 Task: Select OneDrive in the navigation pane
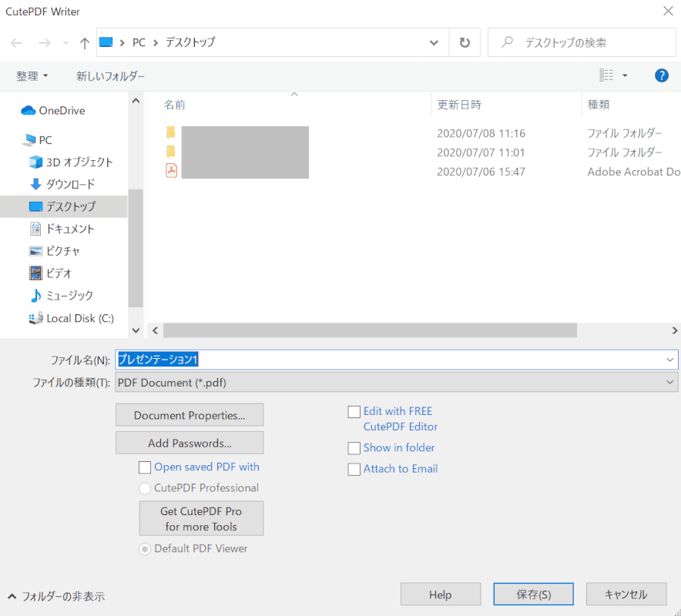[62, 111]
